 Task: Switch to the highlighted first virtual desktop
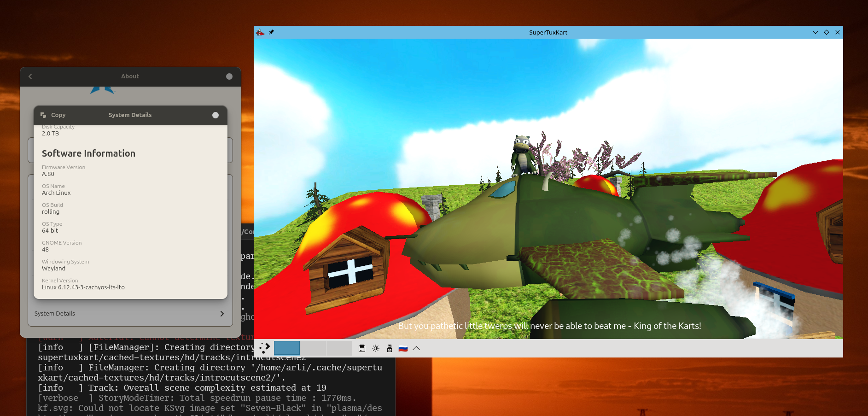[x=287, y=348]
